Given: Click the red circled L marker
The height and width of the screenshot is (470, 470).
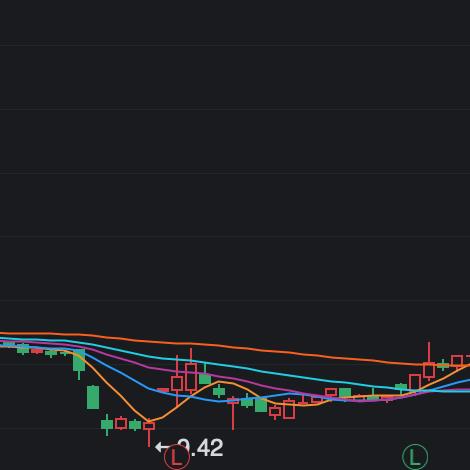Looking at the screenshot, I should pos(177,457).
